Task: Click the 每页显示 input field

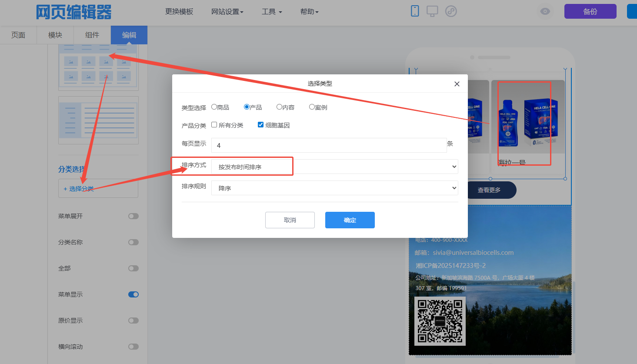Action: click(329, 145)
